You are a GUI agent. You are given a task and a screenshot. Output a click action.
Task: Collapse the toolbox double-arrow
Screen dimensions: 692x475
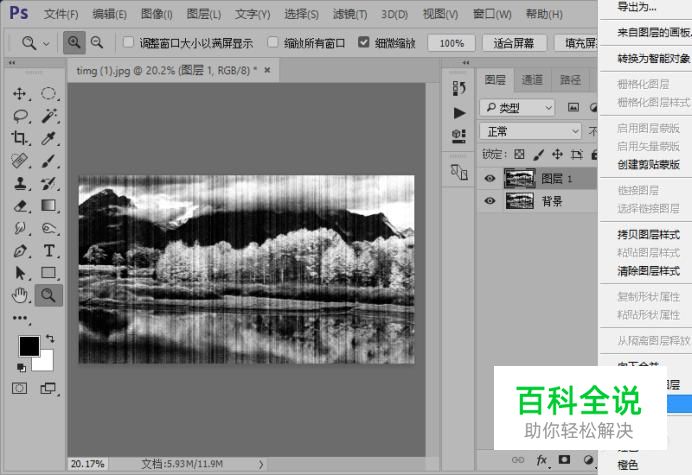point(12,63)
